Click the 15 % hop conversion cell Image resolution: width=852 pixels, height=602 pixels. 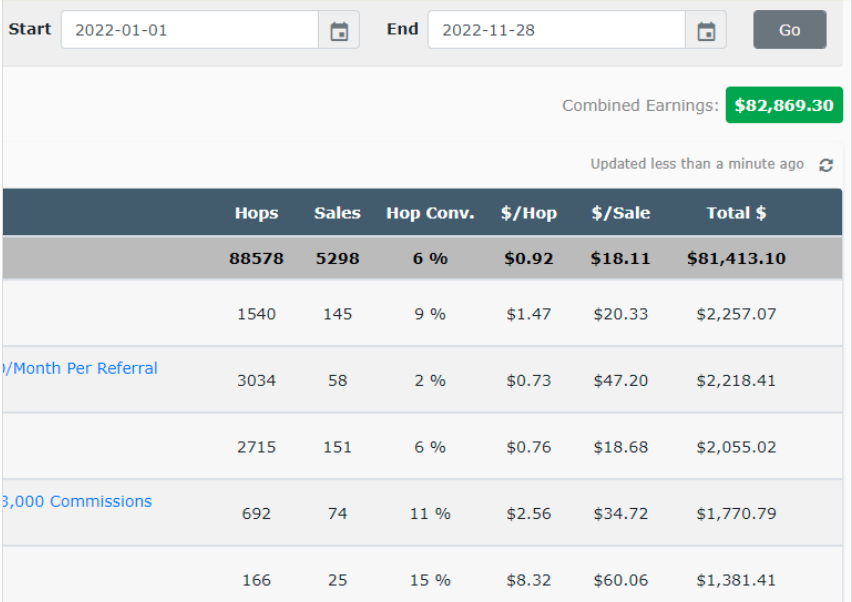tap(430, 580)
